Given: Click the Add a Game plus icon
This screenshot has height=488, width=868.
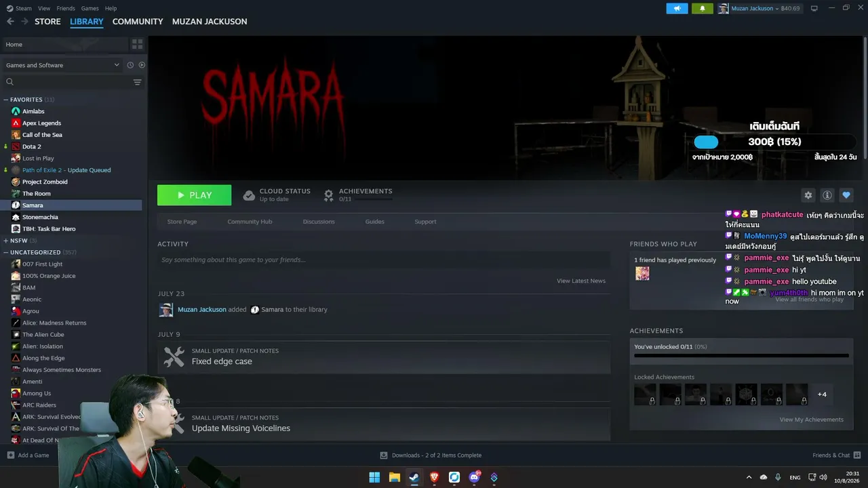Looking at the screenshot, I should click(10, 455).
